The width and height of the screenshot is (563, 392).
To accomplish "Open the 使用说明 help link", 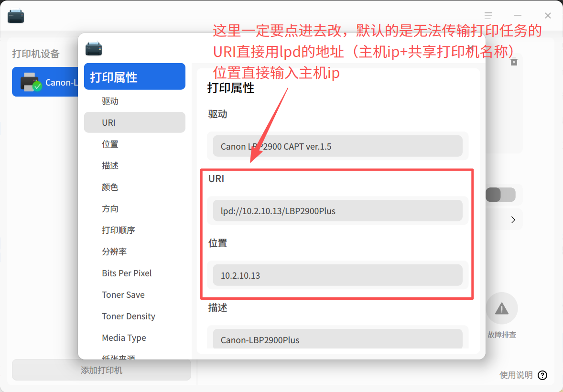I will (x=516, y=375).
